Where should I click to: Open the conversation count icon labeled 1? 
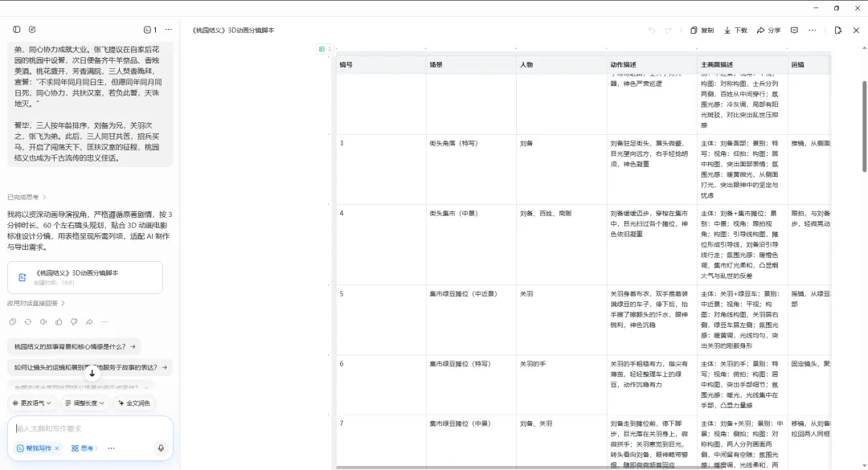(x=150, y=30)
